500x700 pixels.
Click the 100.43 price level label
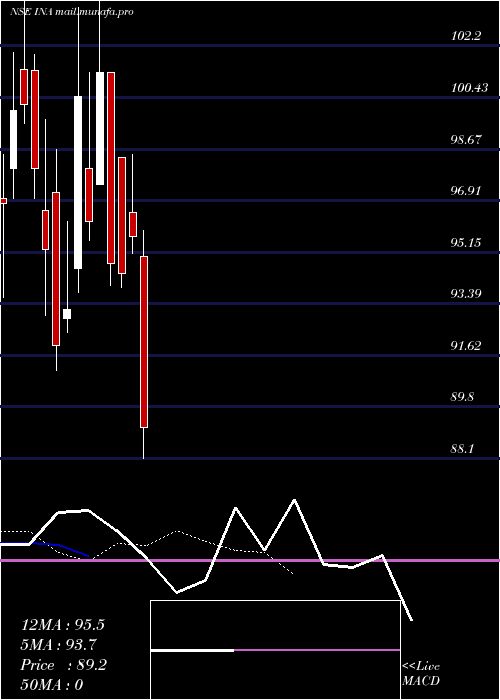point(470,88)
